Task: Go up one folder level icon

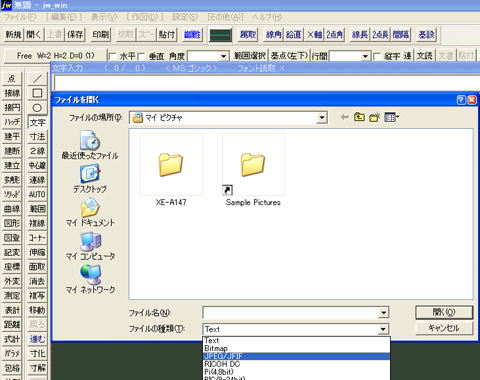Action: click(359, 117)
